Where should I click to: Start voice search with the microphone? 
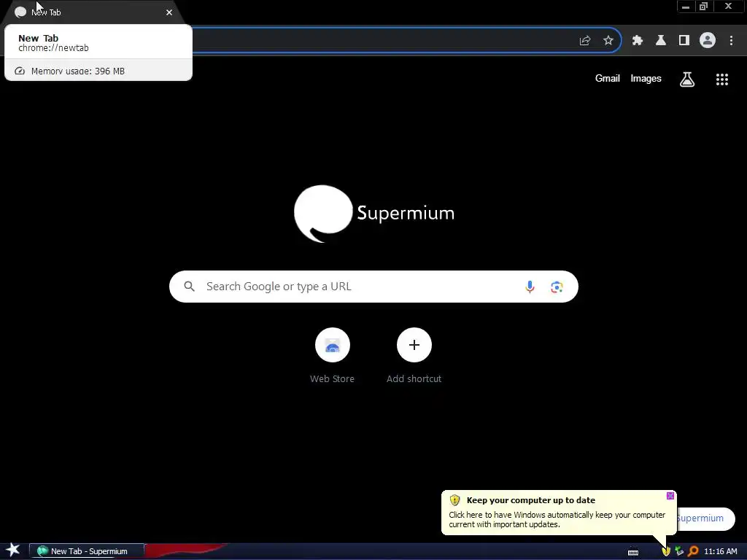(x=530, y=287)
